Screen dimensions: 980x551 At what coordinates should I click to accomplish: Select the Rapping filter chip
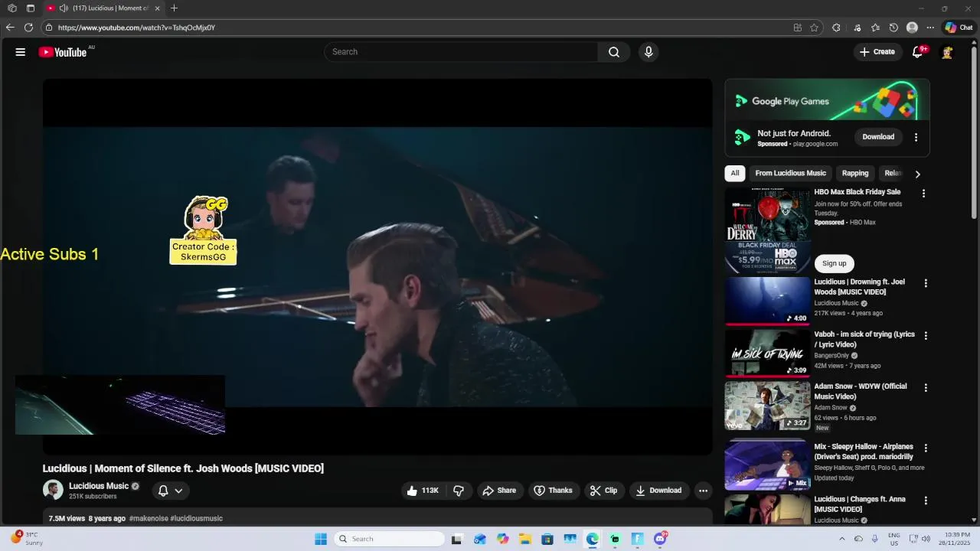coord(855,173)
